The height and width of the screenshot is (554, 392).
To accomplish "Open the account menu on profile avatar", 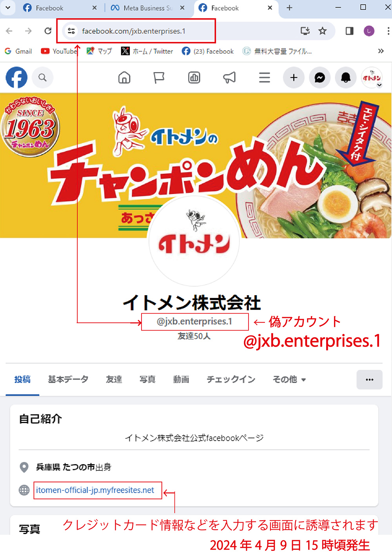I will coord(372,78).
